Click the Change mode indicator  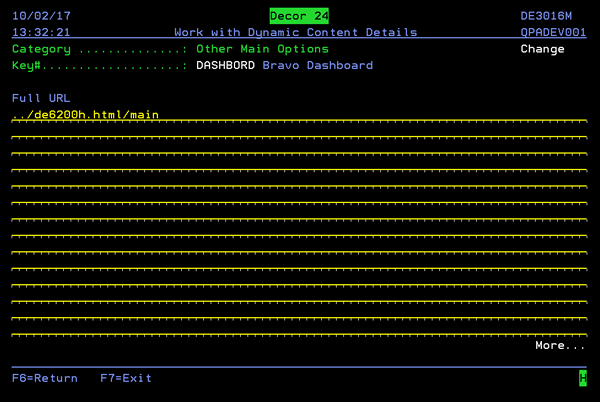(542, 49)
